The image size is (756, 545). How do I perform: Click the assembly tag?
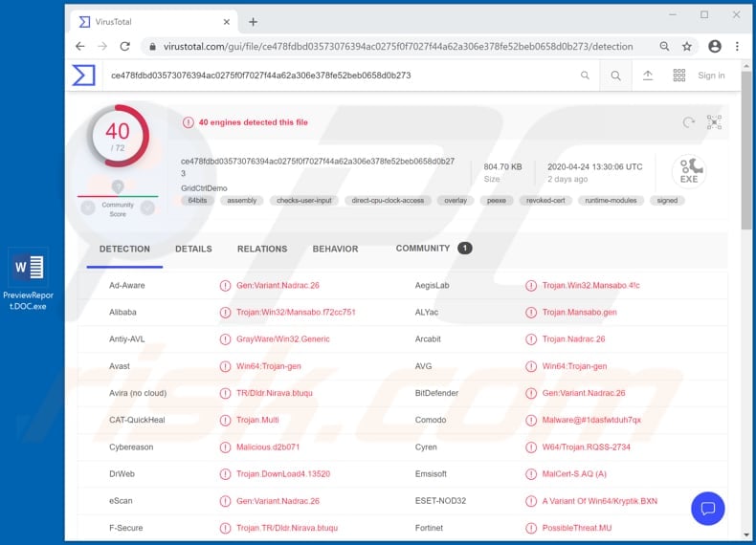241,201
